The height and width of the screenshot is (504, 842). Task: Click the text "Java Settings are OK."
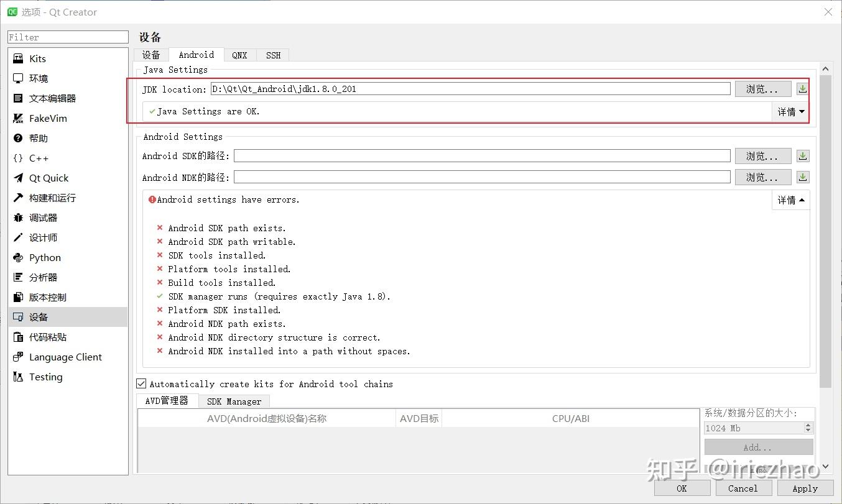click(x=208, y=111)
